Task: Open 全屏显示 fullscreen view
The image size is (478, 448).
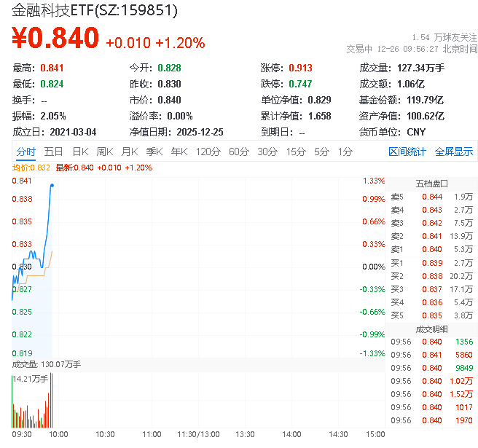Action: point(454,152)
